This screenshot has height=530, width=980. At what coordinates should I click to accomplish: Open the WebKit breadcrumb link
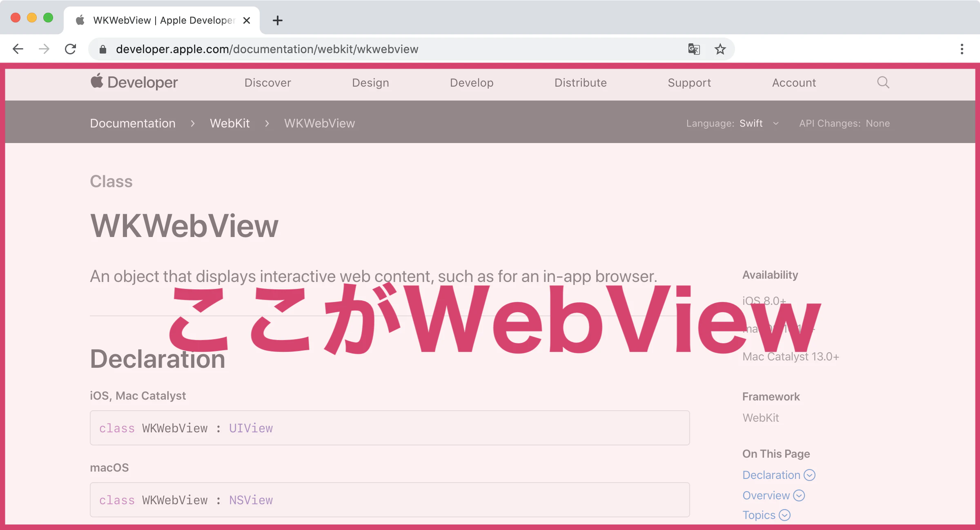(x=229, y=123)
